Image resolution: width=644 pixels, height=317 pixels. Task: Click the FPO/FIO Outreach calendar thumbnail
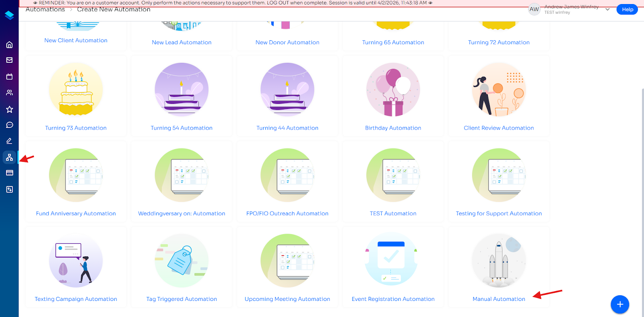pos(287,175)
